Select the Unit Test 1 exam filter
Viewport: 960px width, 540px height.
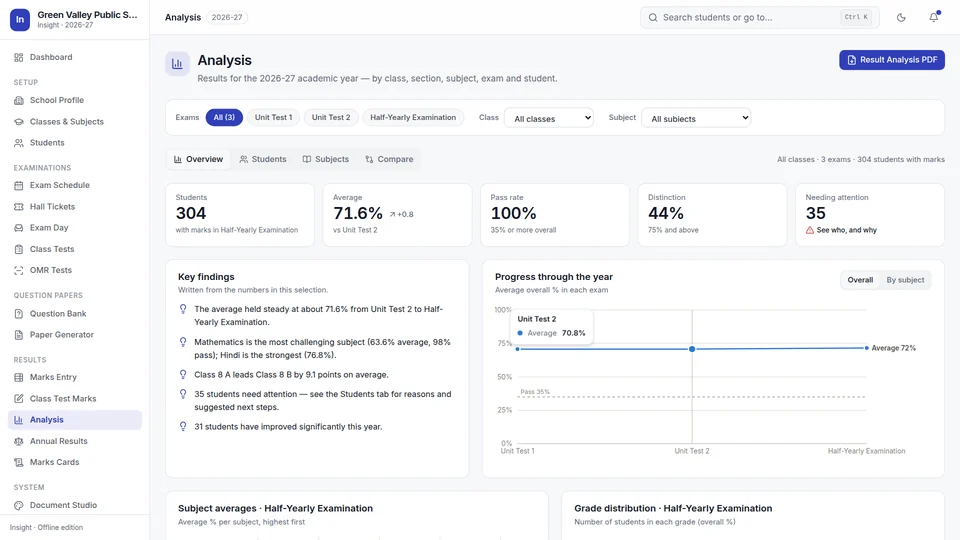[x=273, y=118]
